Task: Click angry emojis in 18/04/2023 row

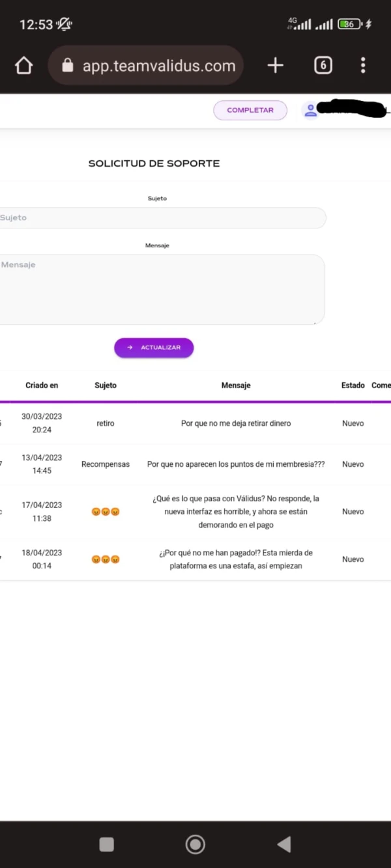Action: (x=106, y=559)
